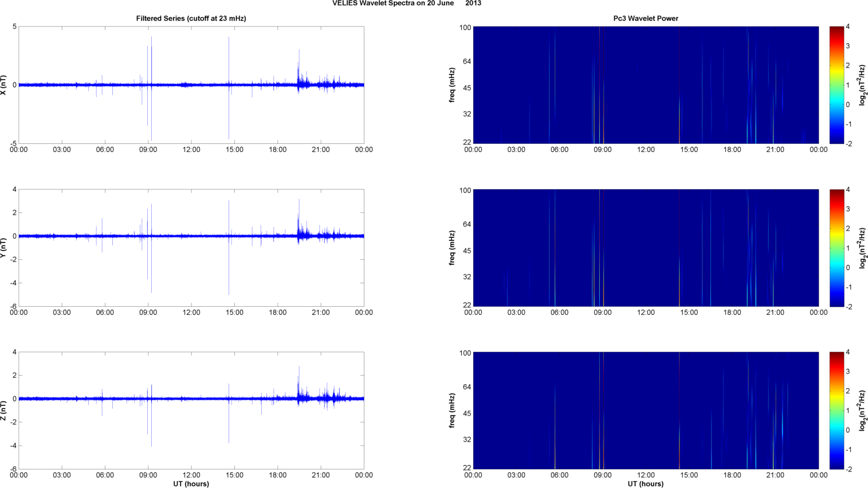Select the "Filtered Series (cutoff at 23 mHz)" heading

[191, 18]
